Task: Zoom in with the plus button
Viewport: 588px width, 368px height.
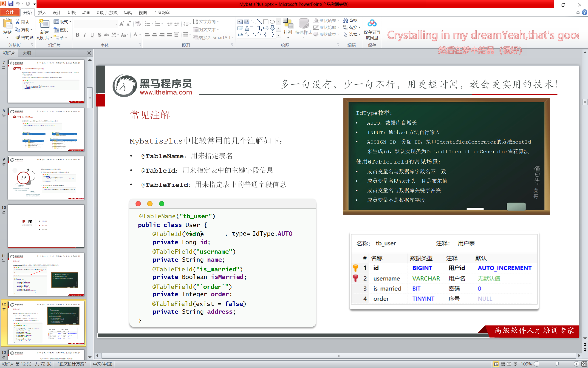Action: click(x=576, y=364)
